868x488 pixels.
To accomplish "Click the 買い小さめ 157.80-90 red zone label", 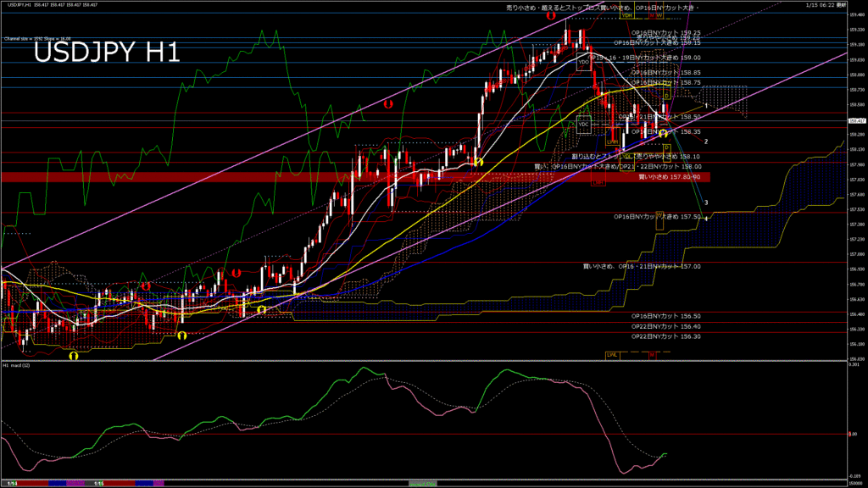I will [x=669, y=177].
